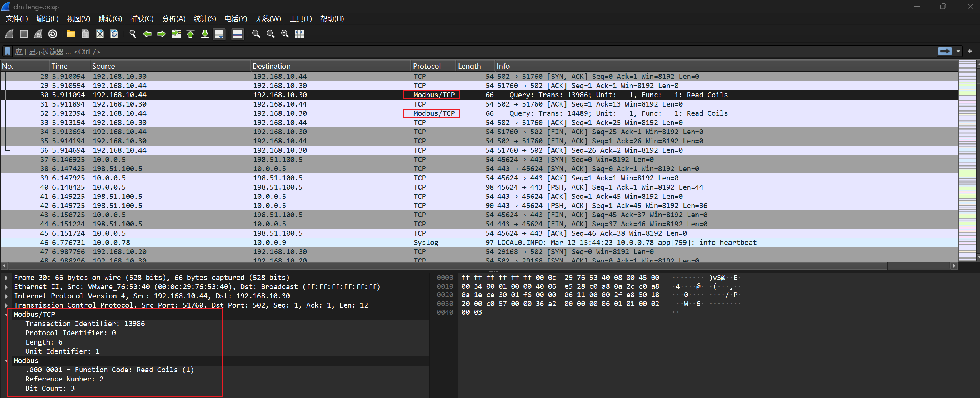Open the recent display filters dropdown arrow
980x398 pixels.
[958, 52]
